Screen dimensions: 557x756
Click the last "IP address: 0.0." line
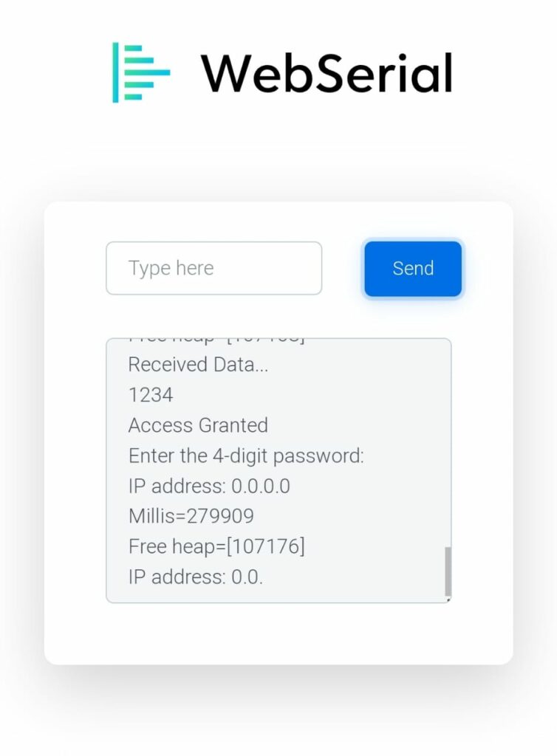coord(196,577)
